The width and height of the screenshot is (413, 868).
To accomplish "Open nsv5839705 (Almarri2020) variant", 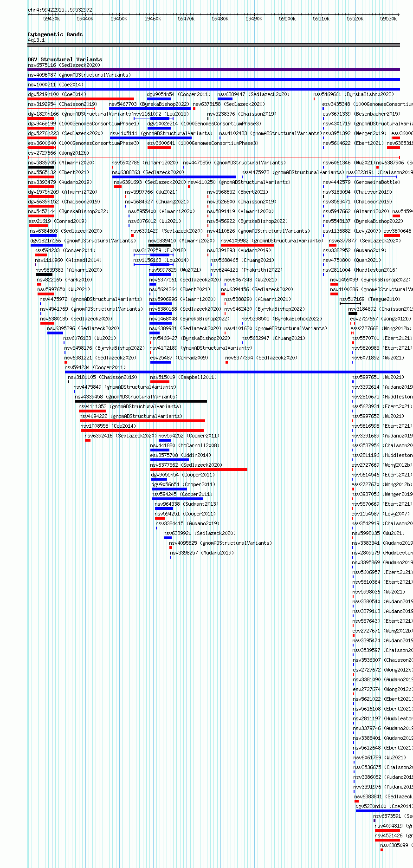I will coord(61,163).
